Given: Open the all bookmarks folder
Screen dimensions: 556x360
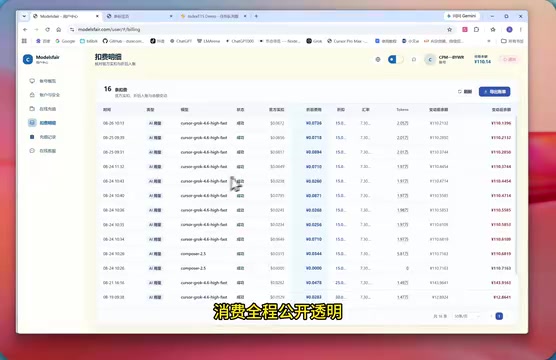Looking at the screenshot, I should coord(512,41).
